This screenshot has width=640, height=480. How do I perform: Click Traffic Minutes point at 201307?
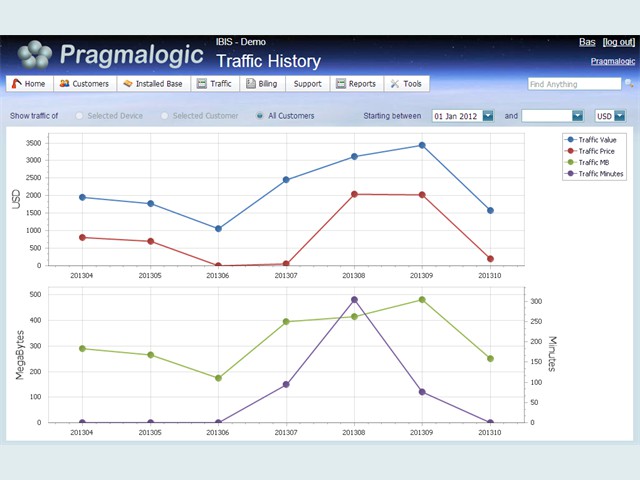[x=286, y=384]
